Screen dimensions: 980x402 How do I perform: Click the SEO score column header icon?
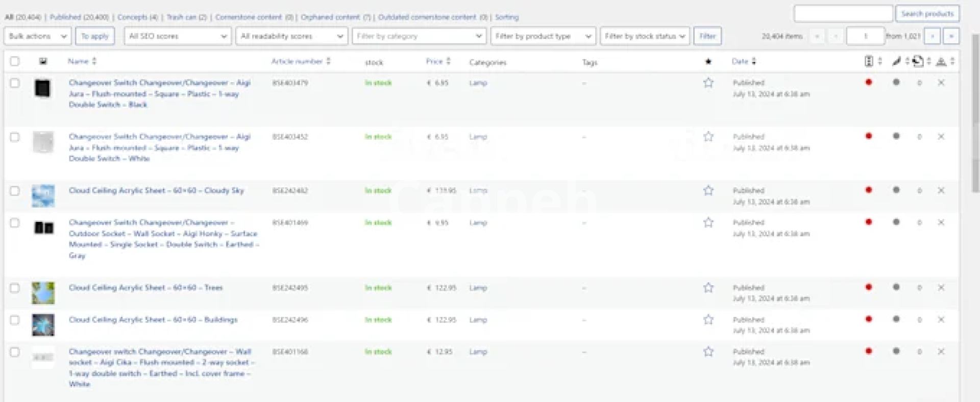pyautogui.click(x=869, y=61)
